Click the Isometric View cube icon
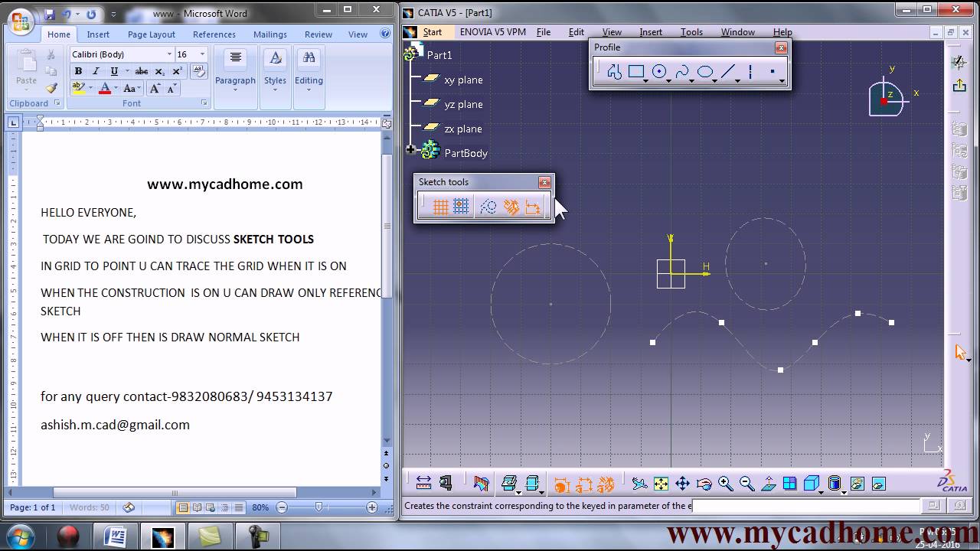Image resolution: width=980 pixels, height=551 pixels. coord(811,484)
